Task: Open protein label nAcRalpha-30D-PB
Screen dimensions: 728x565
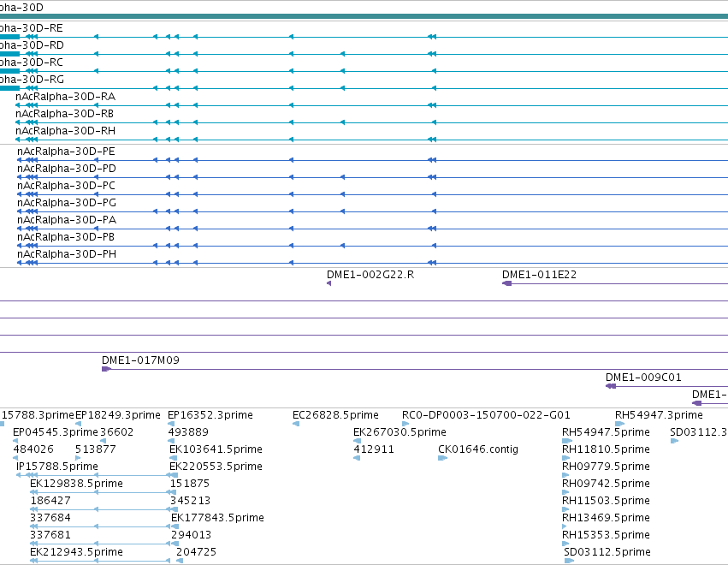Action: pos(66,237)
